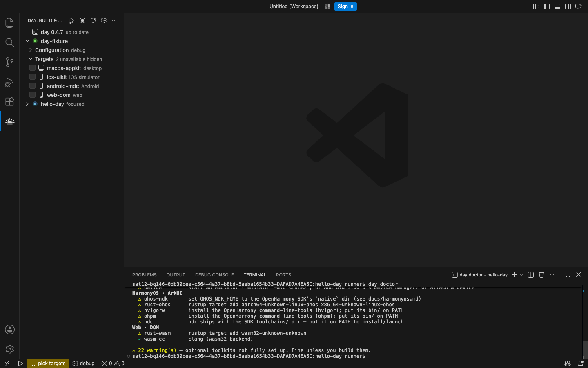This screenshot has height=368, width=588.
Task: Click '22 warning(s)' text in terminal
Action: (157, 350)
